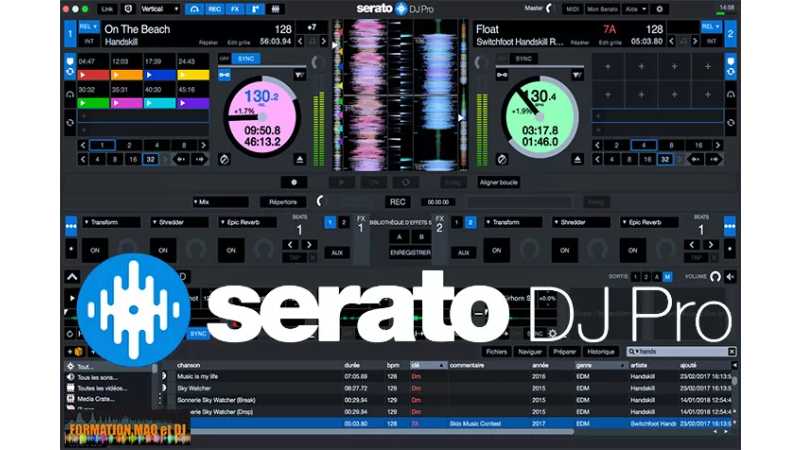Click deck 1 censor icon above platter

coord(299,76)
